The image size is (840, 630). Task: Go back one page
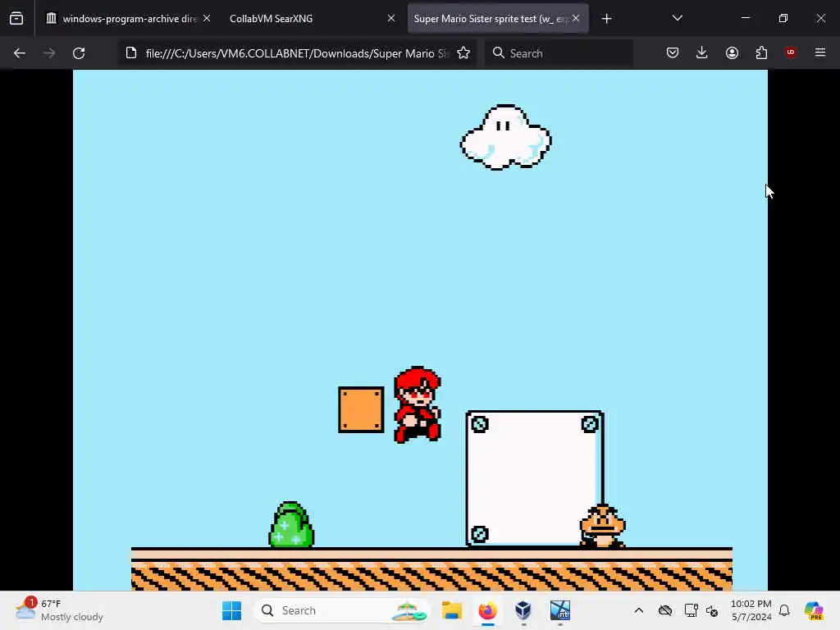click(x=20, y=53)
